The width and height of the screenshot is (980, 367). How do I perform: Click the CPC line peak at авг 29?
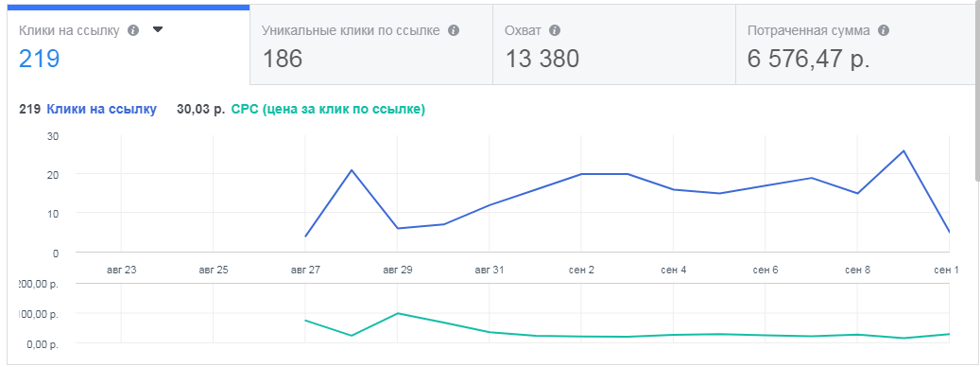398,313
